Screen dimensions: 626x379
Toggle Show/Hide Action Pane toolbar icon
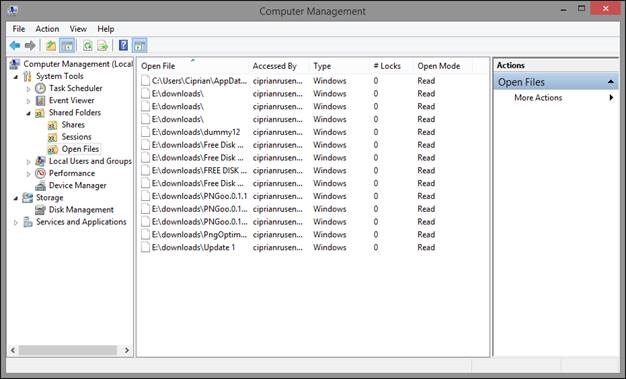click(x=139, y=46)
